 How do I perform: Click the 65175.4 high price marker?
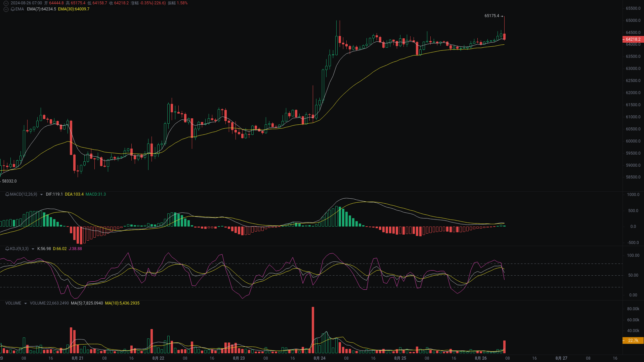pyautogui.click(x=491, y=15)
